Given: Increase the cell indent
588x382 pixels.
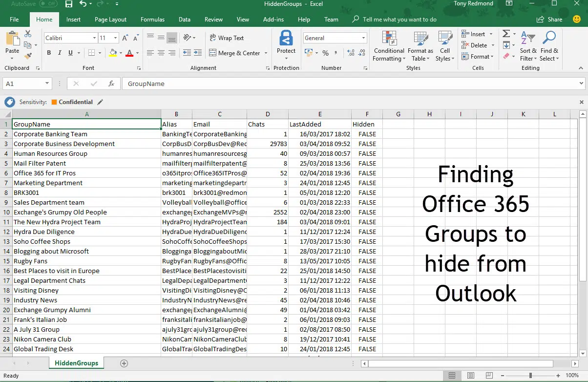Looking at the screenshot, I should pos(198,53).
